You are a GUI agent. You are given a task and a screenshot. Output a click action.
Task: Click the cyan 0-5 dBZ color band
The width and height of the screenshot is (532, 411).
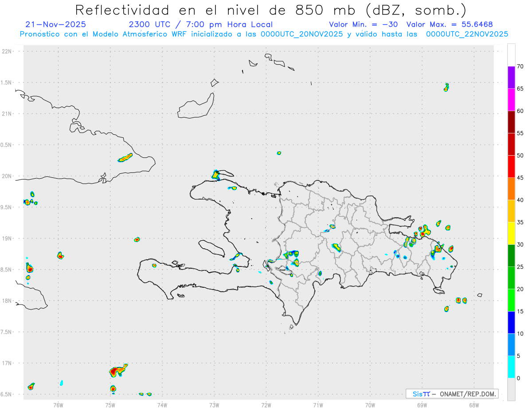coord(511,367)
